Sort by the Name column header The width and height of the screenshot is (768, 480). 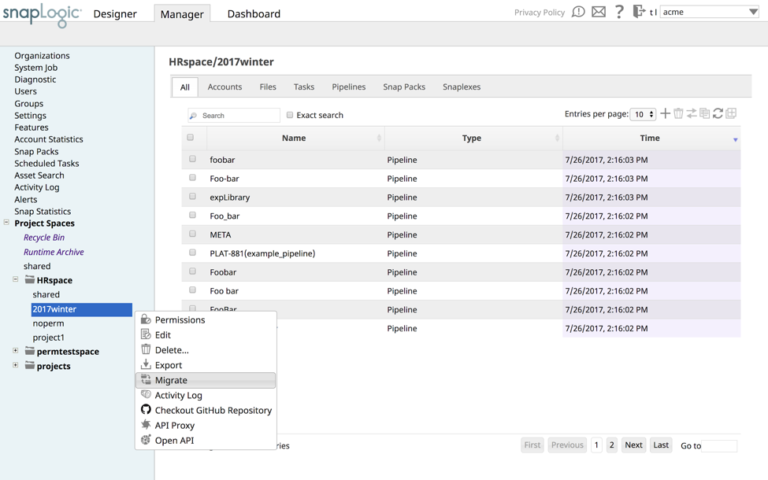click(295, 138)
